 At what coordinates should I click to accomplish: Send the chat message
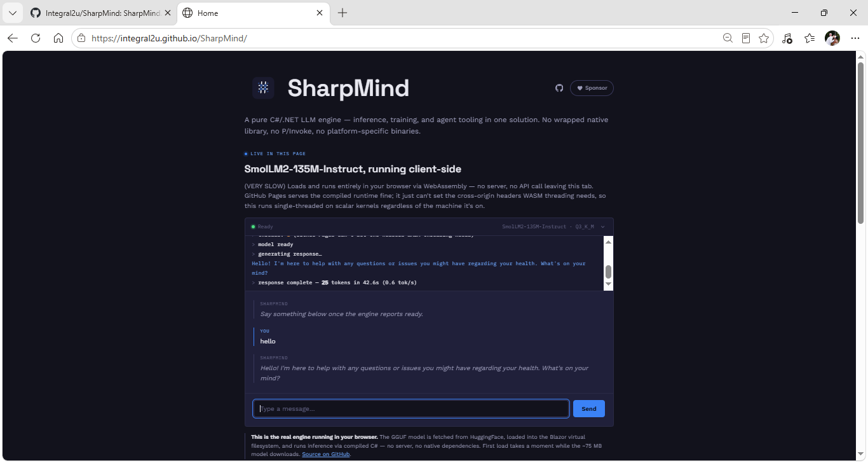tap(589, 408)
